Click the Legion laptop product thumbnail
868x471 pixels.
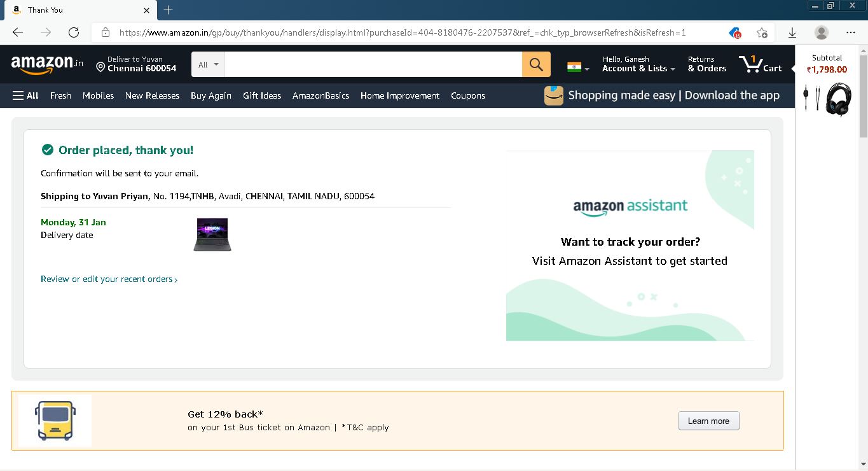tap(212, 235)
